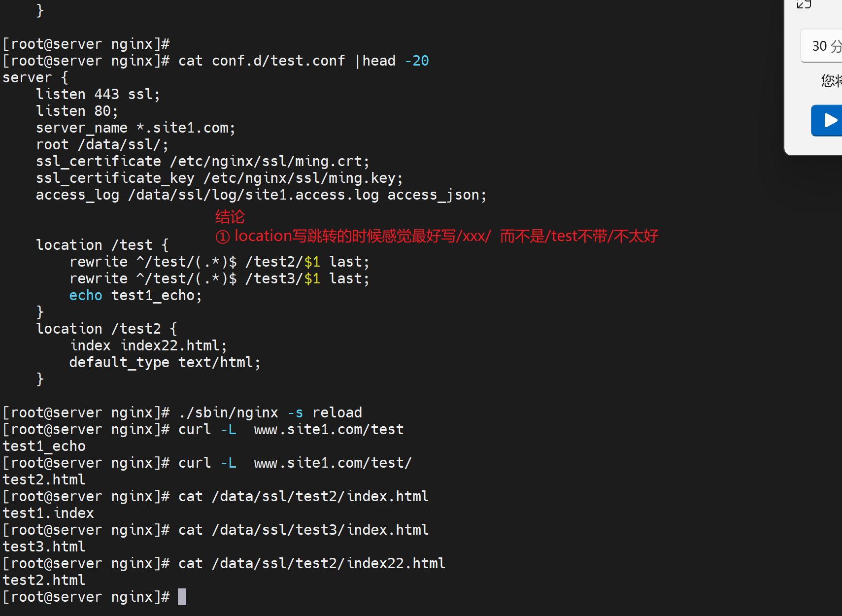
Task: Click the red annotation heading 结论
Action: (x=230, y=217)
